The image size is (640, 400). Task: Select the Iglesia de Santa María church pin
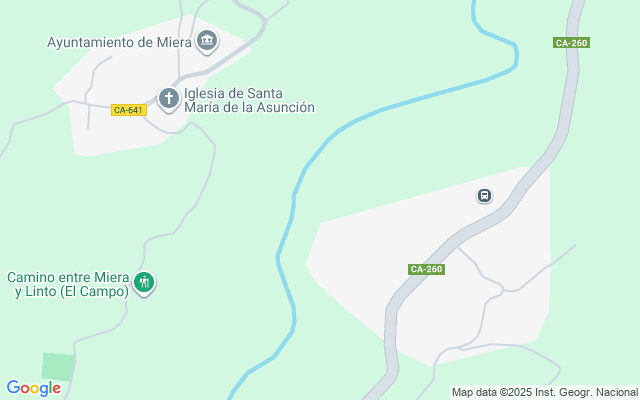pos(169,99)
